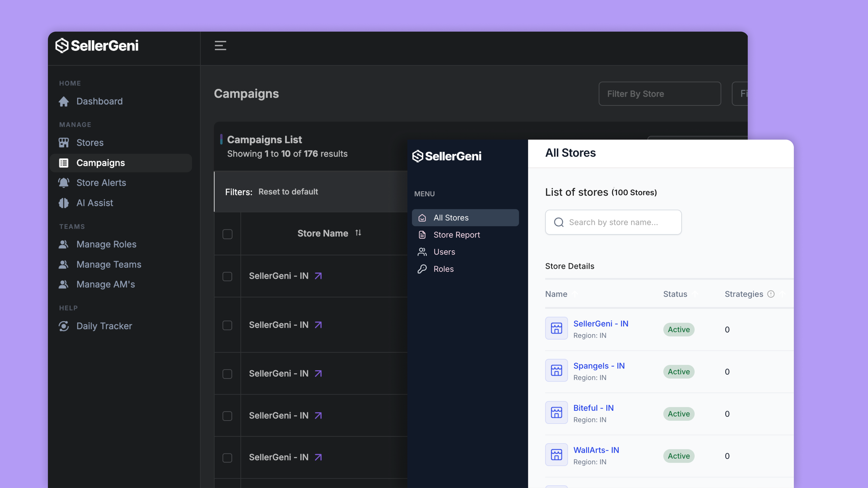Open the WallArts- IN store link
868x488 pixels.
(x=596, y=450)
